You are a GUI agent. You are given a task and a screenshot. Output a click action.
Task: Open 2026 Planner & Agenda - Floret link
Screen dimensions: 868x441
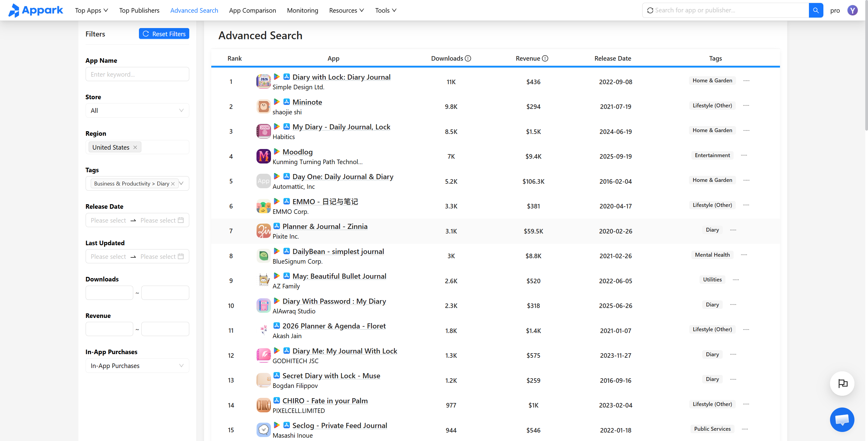coord(334,326)
